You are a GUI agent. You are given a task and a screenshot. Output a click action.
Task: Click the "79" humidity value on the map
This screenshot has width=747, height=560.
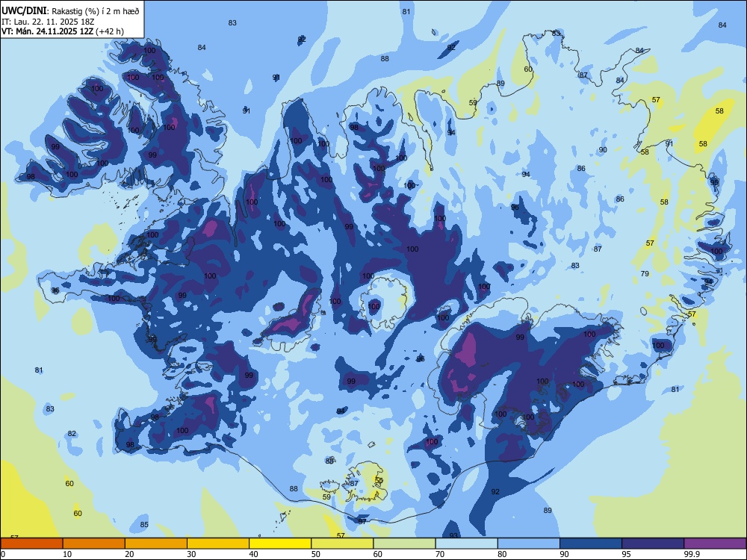(645, 274)
